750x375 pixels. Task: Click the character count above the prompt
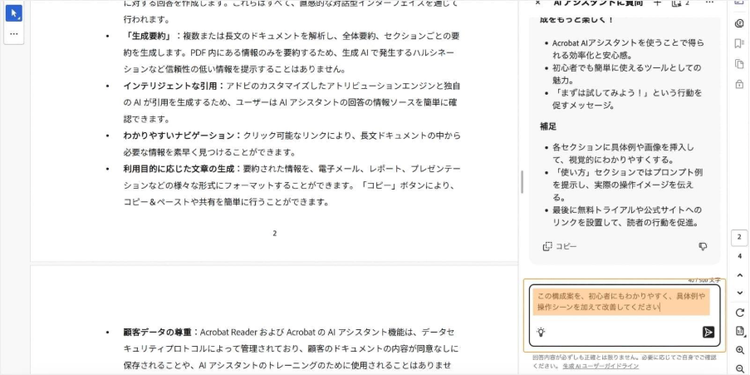tap(704, 280)
